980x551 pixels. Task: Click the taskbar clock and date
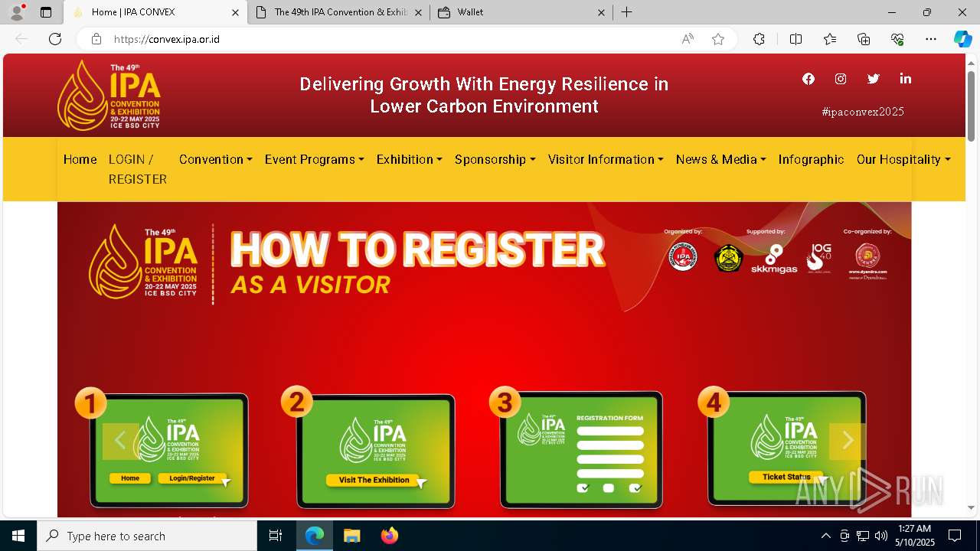[x=915, y=536]
